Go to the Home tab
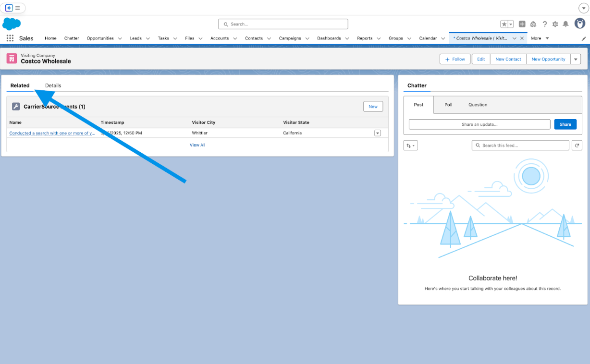The image size is (590, 364). pyautogui.click(x=50, y=38)
